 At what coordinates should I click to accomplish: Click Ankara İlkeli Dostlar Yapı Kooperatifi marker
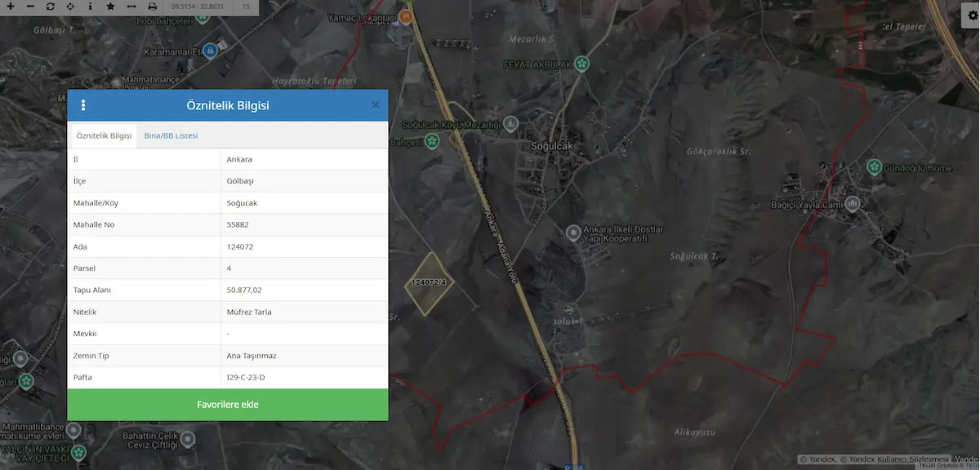pos(573,233)
